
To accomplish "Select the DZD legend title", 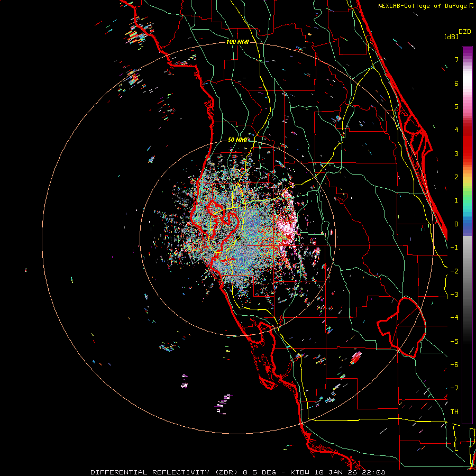I will point(465,32).
